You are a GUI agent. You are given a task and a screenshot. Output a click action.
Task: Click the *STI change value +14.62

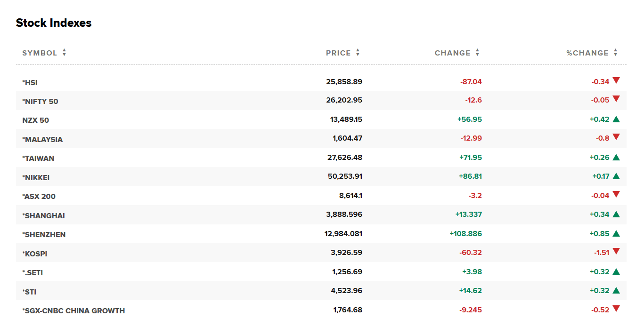470,291
